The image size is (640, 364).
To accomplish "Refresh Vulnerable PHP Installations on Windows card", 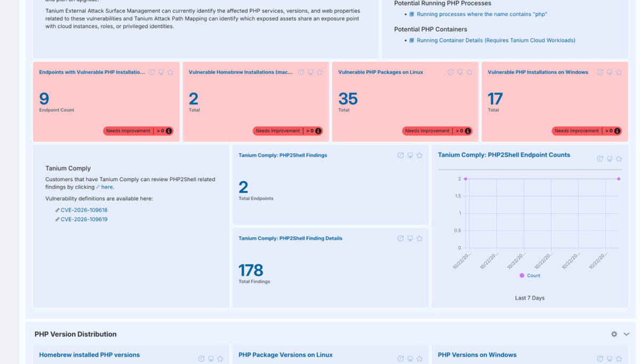I will 600,72.
